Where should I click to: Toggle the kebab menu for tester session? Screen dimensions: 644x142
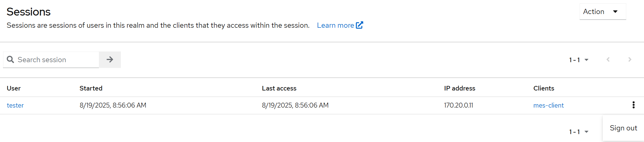click(x=634, y=105)
